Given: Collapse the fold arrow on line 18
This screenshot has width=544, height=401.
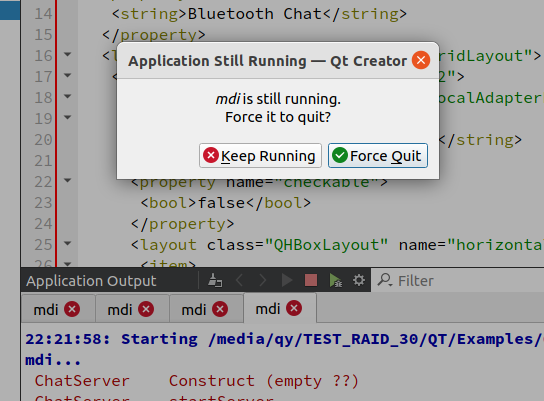Looking at the screenshot, I should point(68,96).
